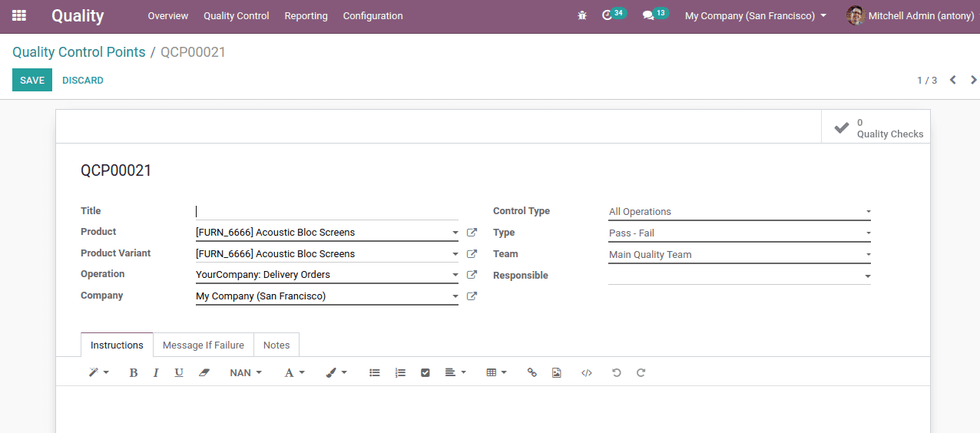980x433 pixels.
Task: Open the conversations chat icon
Action: tap(648, 15)
